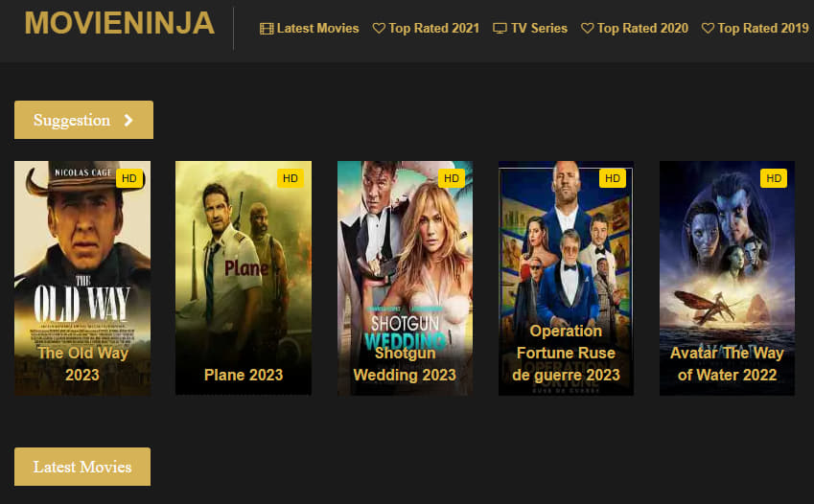Click the MOVIENINJA logo
The width and height of the screenshot is (814, 504).
point(120,23)
